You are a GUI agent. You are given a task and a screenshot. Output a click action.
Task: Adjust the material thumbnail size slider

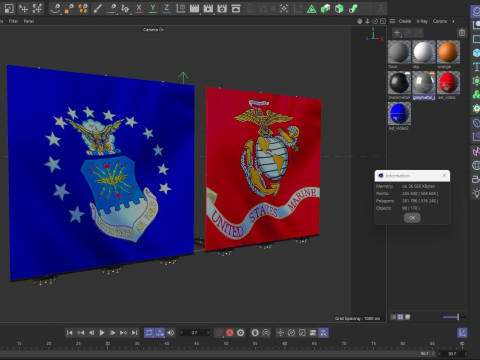[453, 317]
